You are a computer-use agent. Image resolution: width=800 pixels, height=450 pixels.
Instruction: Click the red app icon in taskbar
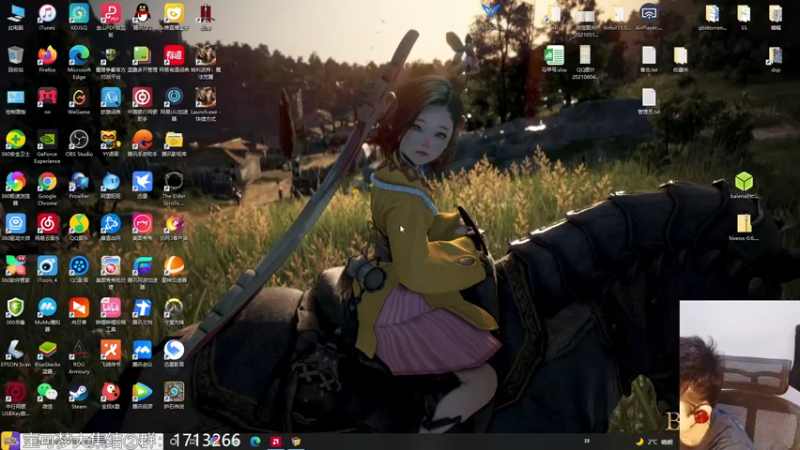(276, 441)
